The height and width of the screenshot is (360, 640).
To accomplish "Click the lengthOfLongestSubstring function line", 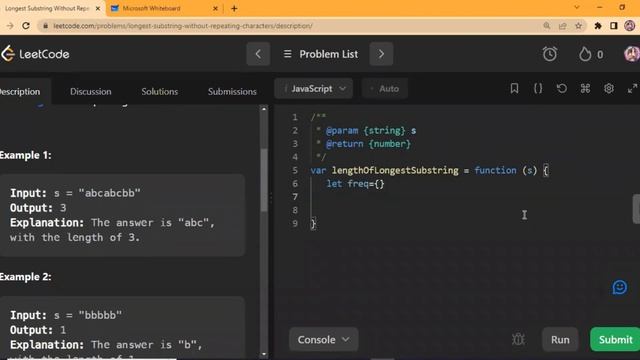I will [430, 170].
